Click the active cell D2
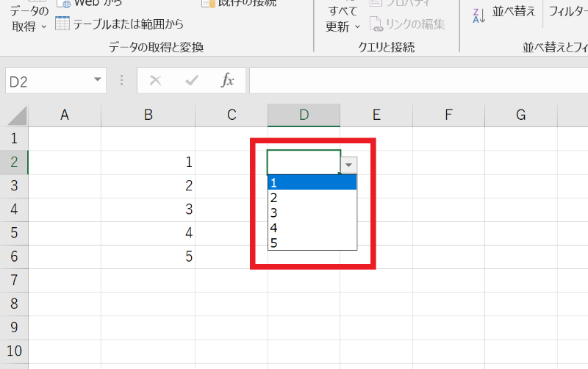 304,162
